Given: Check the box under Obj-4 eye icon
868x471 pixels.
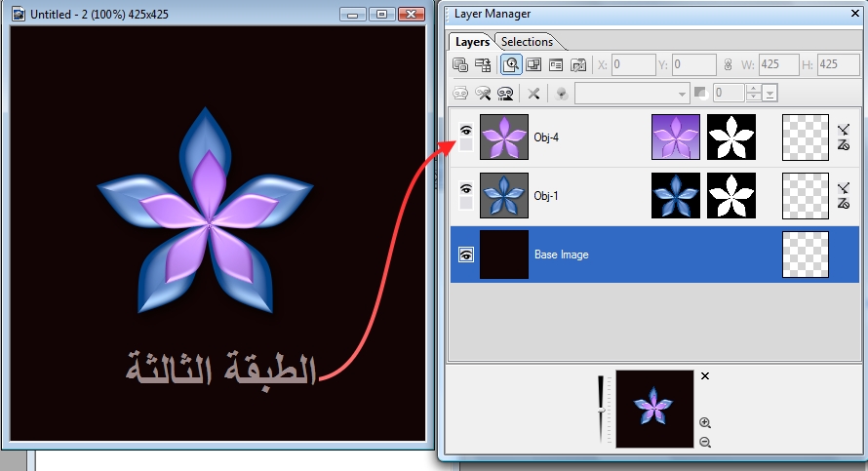Looking at the screenshot, I should (466, 145).
